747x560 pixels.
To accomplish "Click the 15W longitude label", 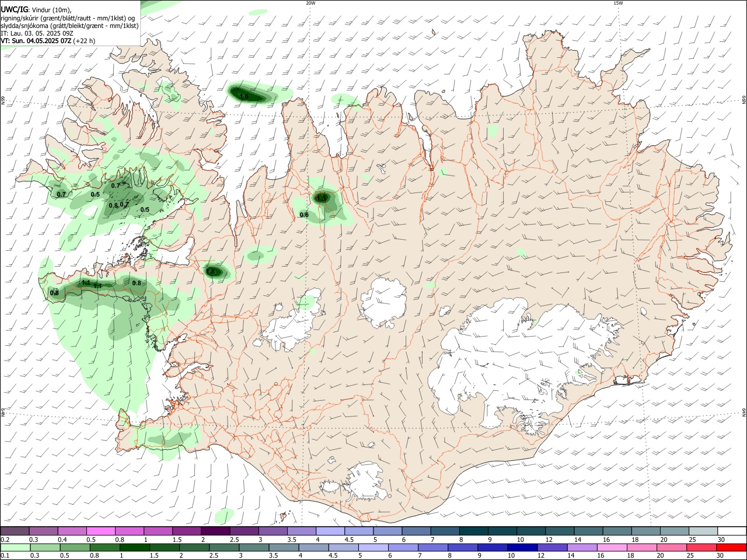I will coord(618,3).
